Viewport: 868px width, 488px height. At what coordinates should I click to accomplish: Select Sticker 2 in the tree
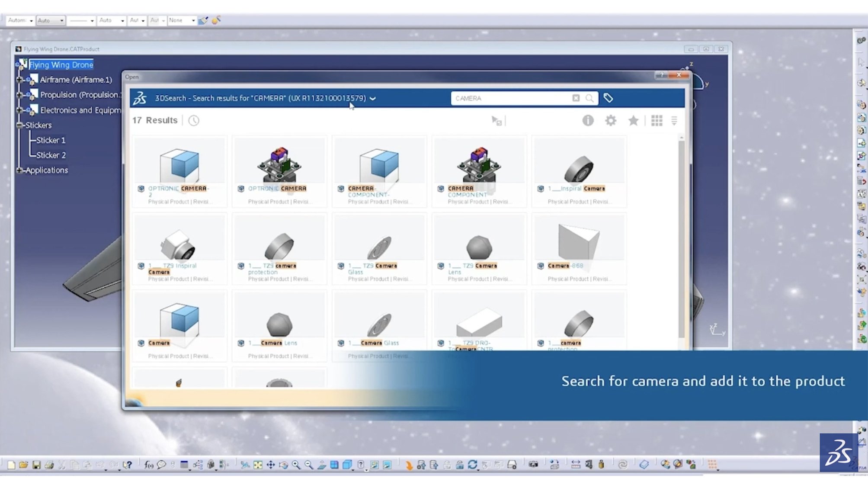tap(51, 155)
